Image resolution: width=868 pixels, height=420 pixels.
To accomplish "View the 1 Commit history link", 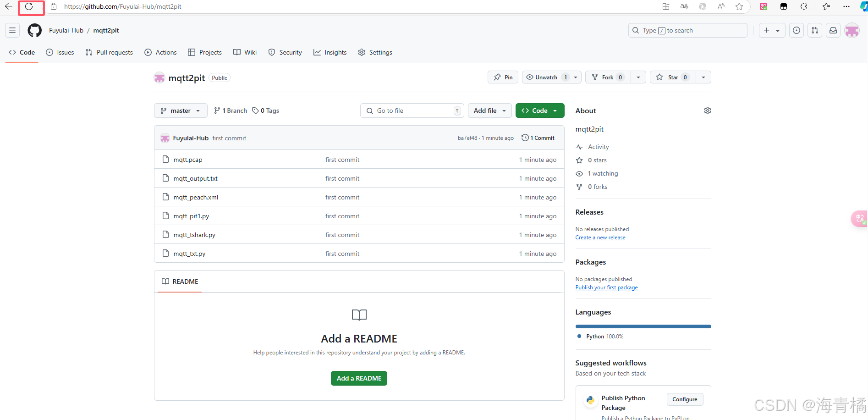I will click(538, 138).
